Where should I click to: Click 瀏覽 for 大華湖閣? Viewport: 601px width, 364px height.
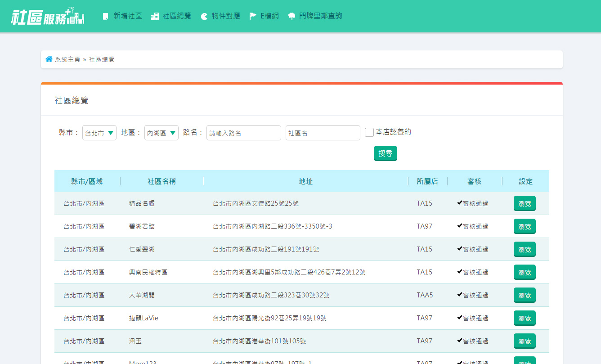pyautogui.click(x=525, y=296)
